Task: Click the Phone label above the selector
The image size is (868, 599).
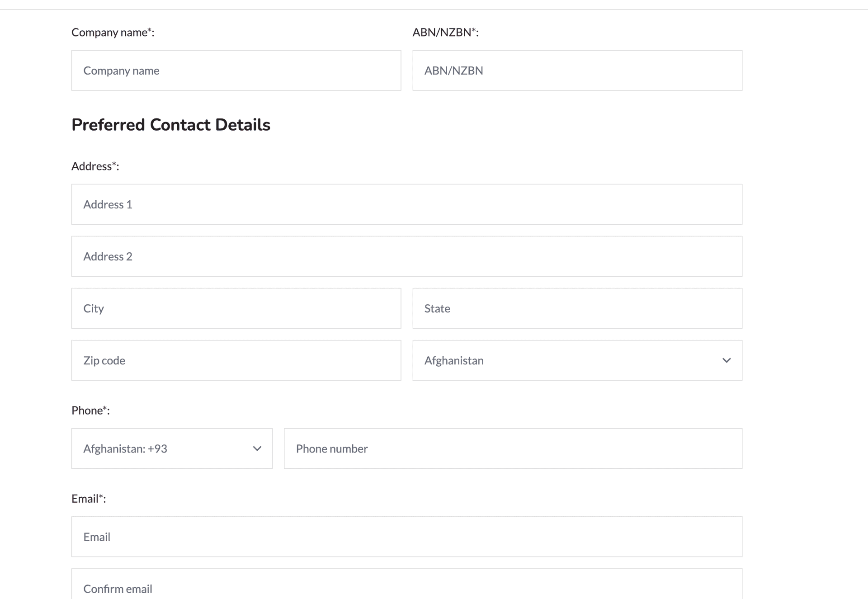Action: point(91,410)
